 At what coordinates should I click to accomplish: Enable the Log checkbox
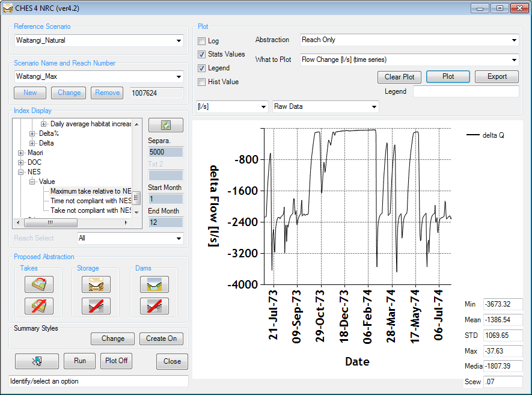pos(202,41)
